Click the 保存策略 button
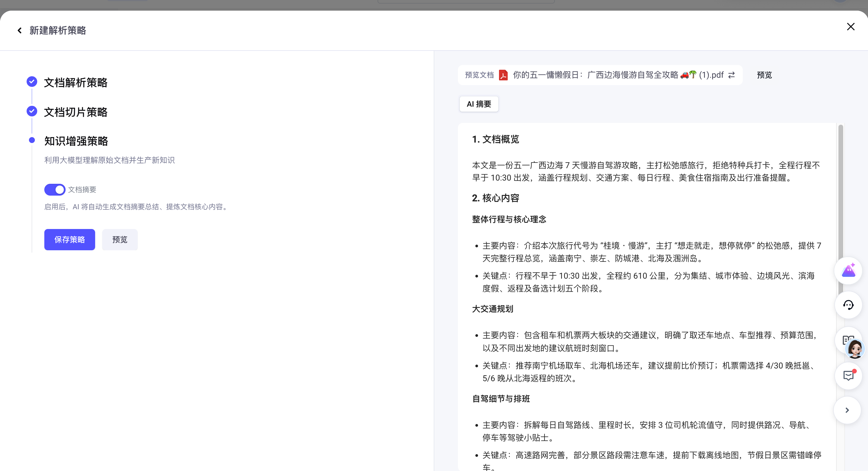This screenshot has width=868, height=471. (x=69, y=240)
